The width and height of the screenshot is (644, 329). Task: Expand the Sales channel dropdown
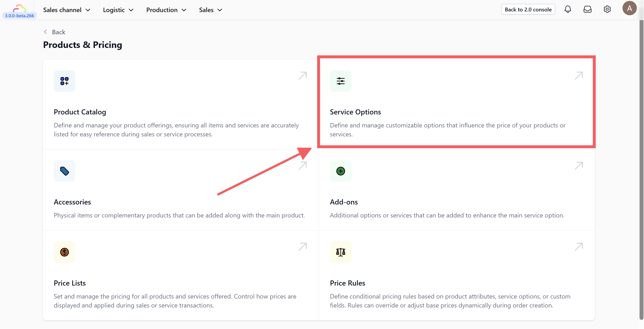(x=67, y=10)
